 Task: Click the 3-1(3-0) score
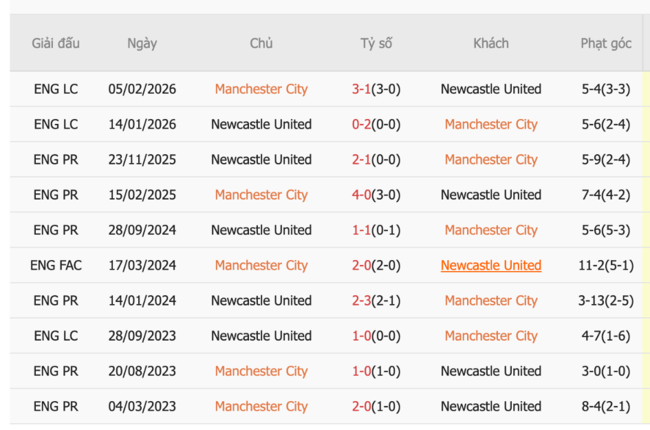(376, 89)
